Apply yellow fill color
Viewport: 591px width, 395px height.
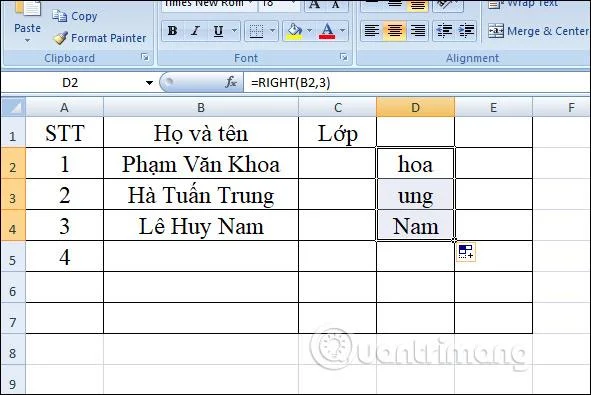(x=294, y=31)
